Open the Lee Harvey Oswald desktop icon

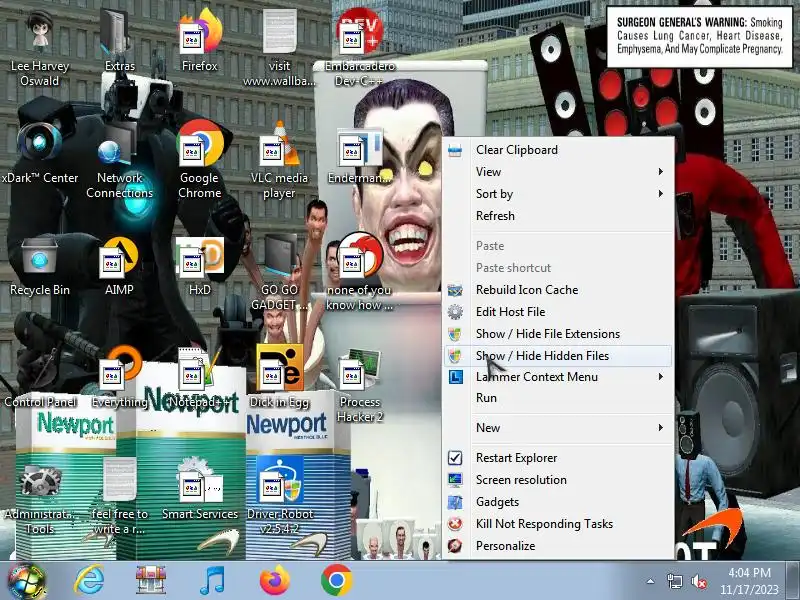pyautogui.click(x=40, y=49)
